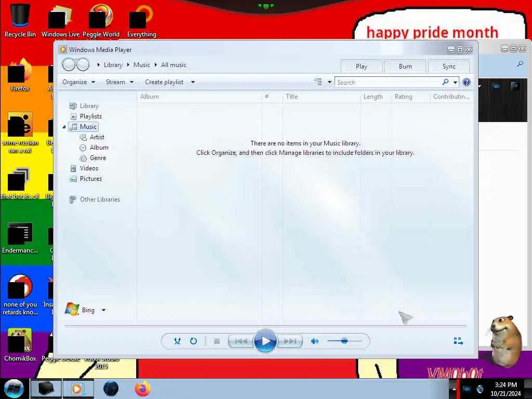Image resolution: width=532 pixels, height=399 pixels.
Task: Expand the arrow before Music breadcrumb
Action: tap(128, 65)
